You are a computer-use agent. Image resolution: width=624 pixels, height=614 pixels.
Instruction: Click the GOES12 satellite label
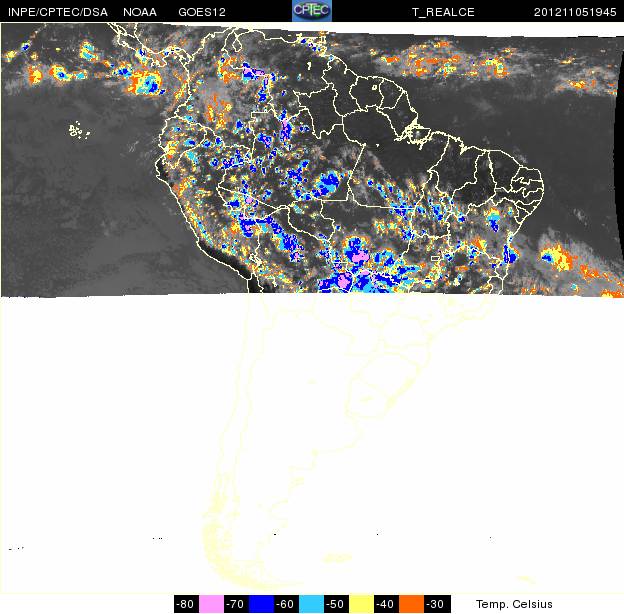click(202, 12)
